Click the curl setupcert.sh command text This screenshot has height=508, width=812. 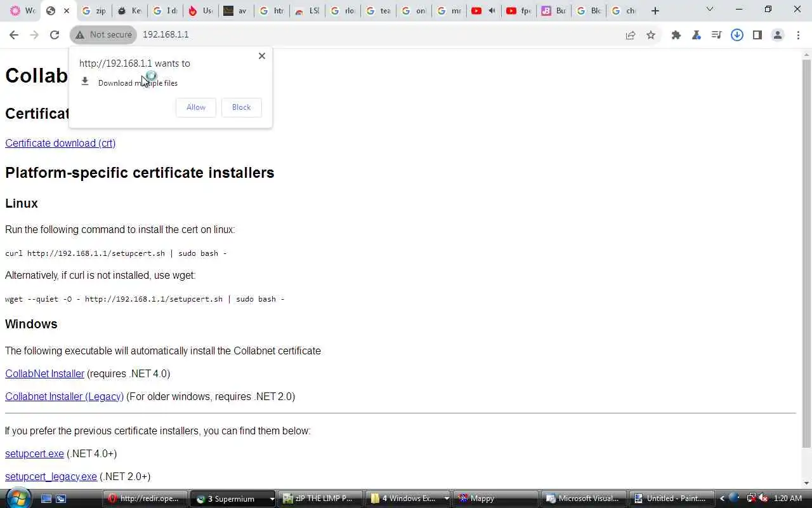coord(116,253)
